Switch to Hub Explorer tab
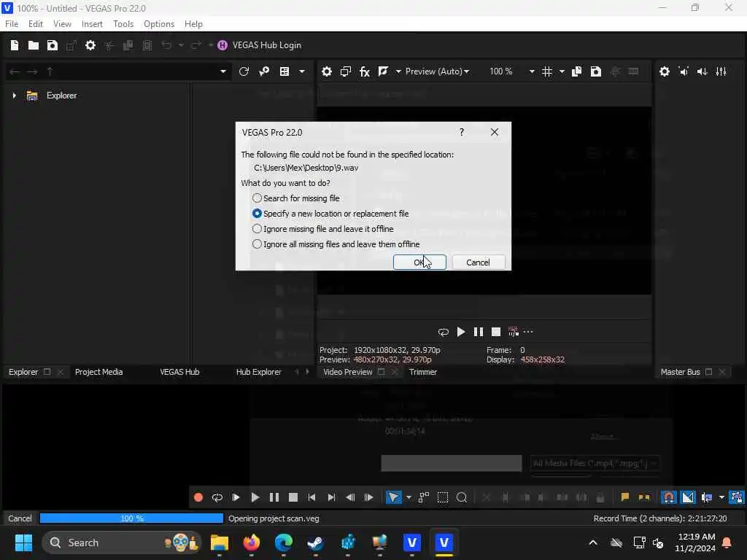The width and height of the screenshot is (747, 560). [x=259, y=372]
